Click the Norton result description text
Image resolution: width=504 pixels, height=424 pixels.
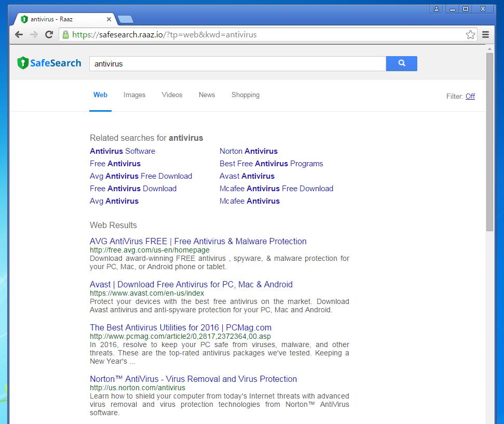point(220,404)
